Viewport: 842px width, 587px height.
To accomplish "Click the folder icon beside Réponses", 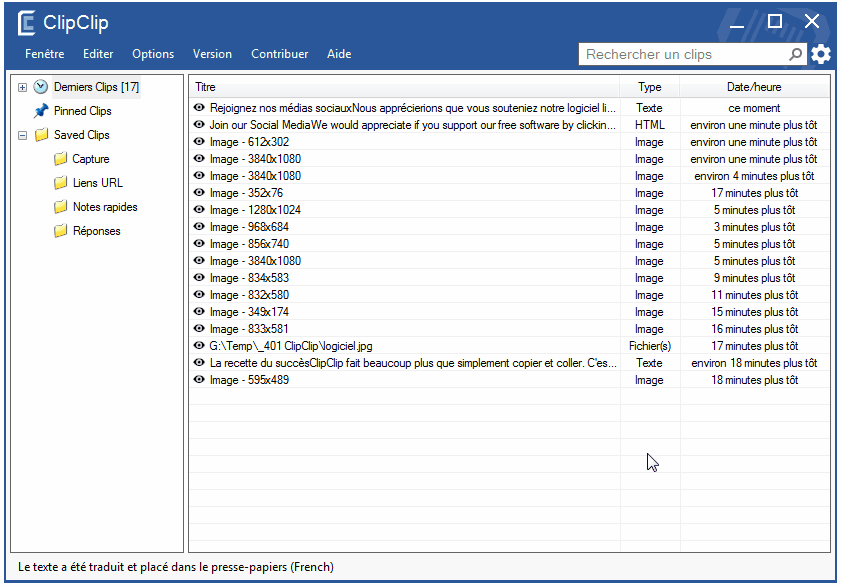I will point(60,231).
